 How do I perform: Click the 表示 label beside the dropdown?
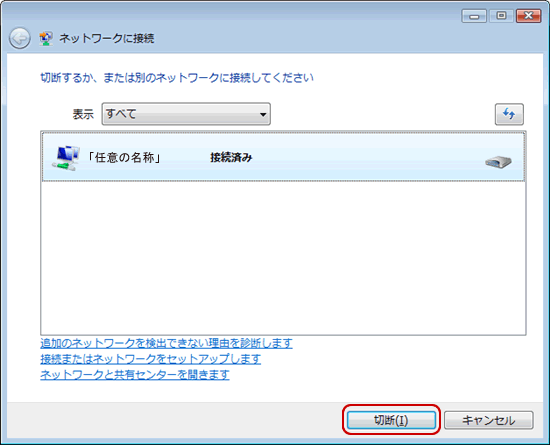83,114
